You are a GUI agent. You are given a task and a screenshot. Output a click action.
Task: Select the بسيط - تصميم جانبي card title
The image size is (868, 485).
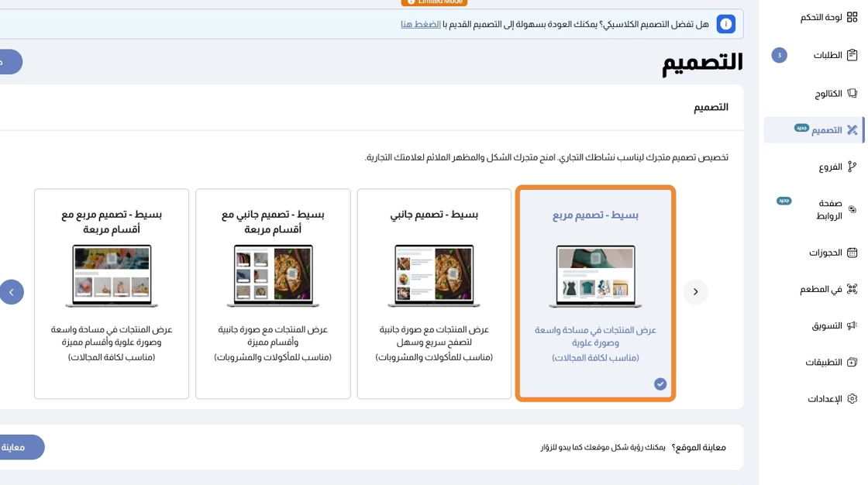tap(434, 215)
